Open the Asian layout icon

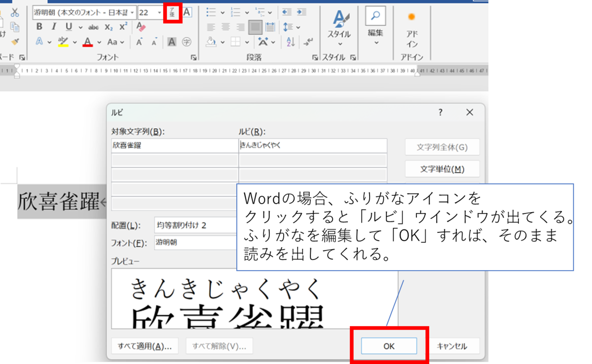tap(263, 42)
